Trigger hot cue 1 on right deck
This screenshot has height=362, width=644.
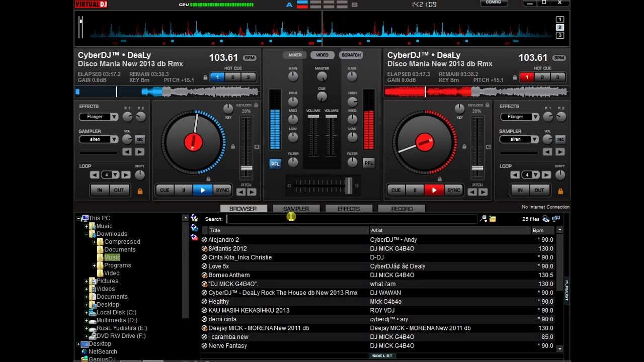tap(527, 77)
